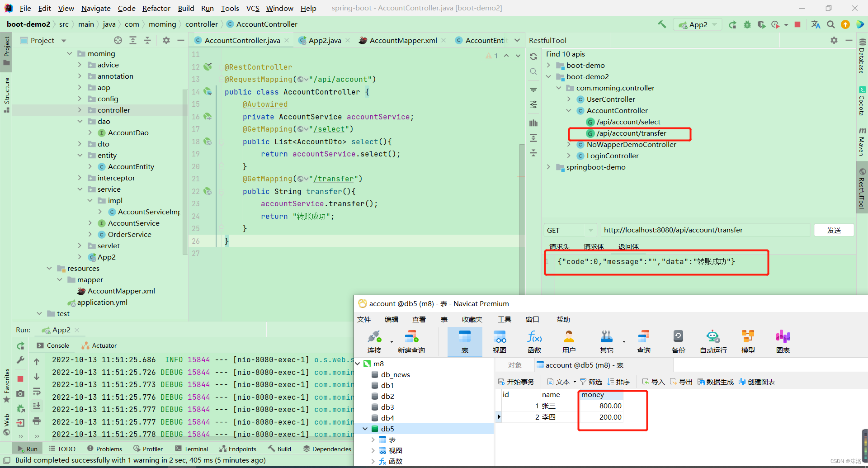The image size is (868, 468).
Task: Open Navicat 模型 model icon
Action: (x=748, y=341)
